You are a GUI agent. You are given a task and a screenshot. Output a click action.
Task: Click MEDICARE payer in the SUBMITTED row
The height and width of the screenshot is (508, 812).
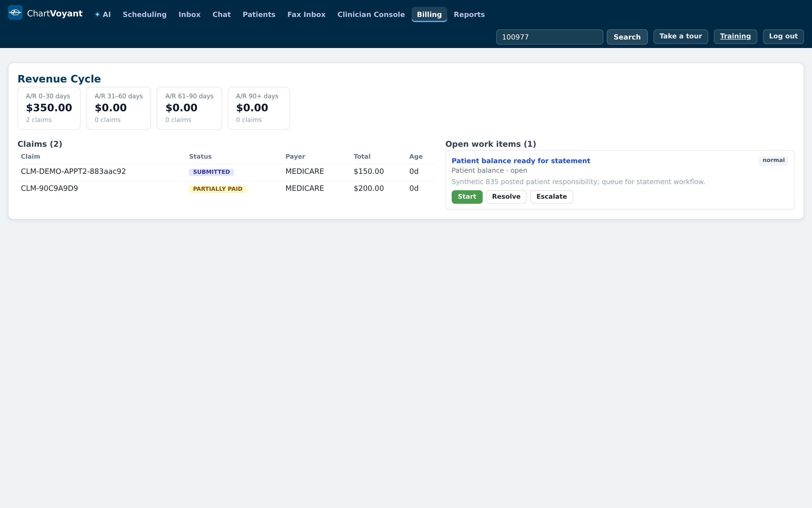pyautogui.click(x=305, y=171)
